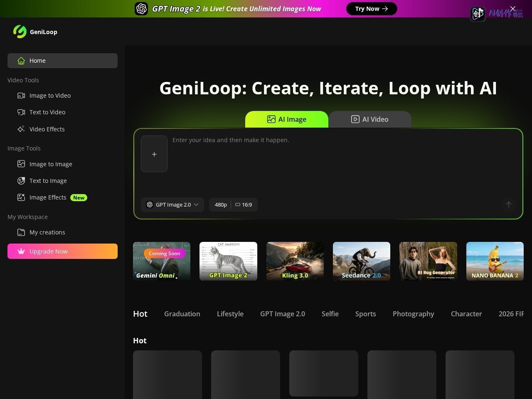Open Image to Image in sidebar
532x399 pixels.
click(62, 164)
